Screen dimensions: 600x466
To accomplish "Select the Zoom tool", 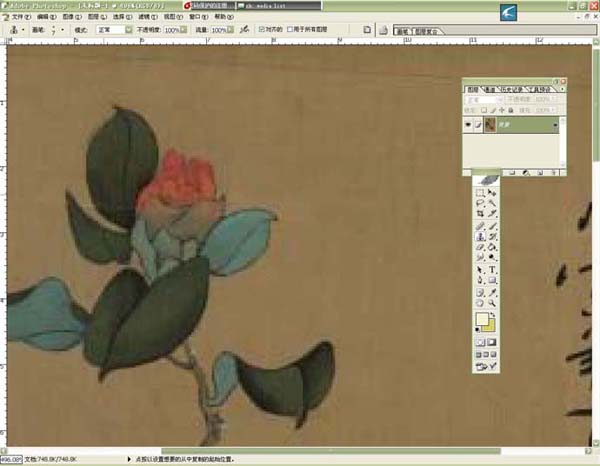I will pos(492,303).
